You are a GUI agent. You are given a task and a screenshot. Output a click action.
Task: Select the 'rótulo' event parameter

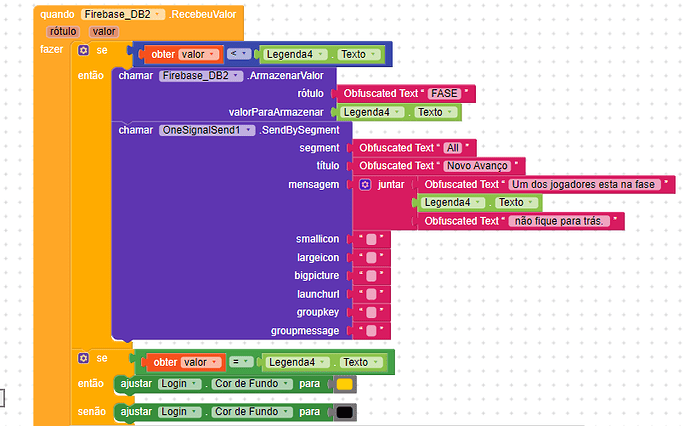coord(63,32)
